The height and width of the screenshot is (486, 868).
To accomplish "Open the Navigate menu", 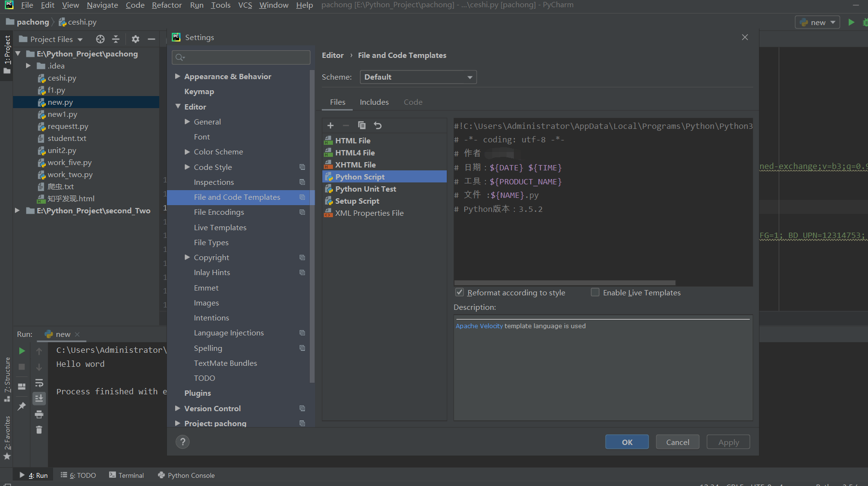I will [x=102, y=5].
